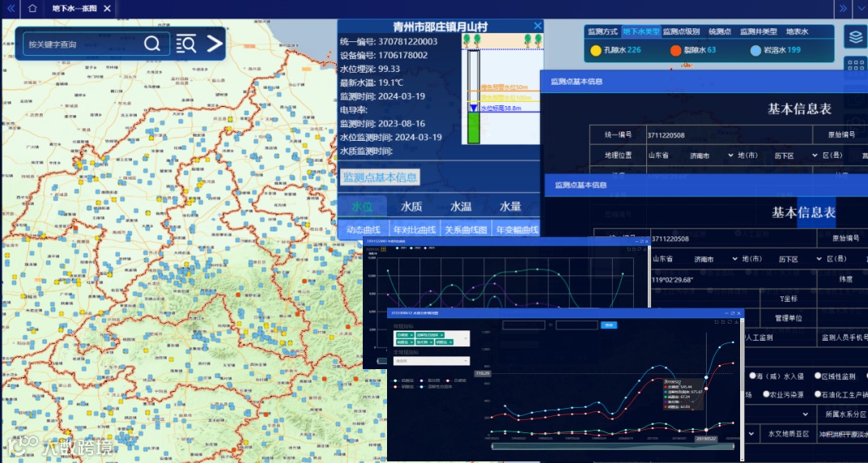
Task: Switch to the 水质 tab
Action: 411,206
